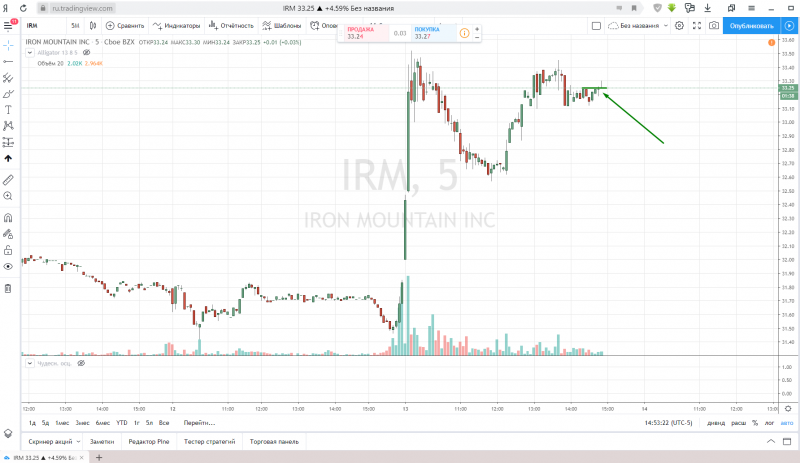Activate the zoom-in magnifier tool
This screenshot has width=800, height=463.
(8, 196)
